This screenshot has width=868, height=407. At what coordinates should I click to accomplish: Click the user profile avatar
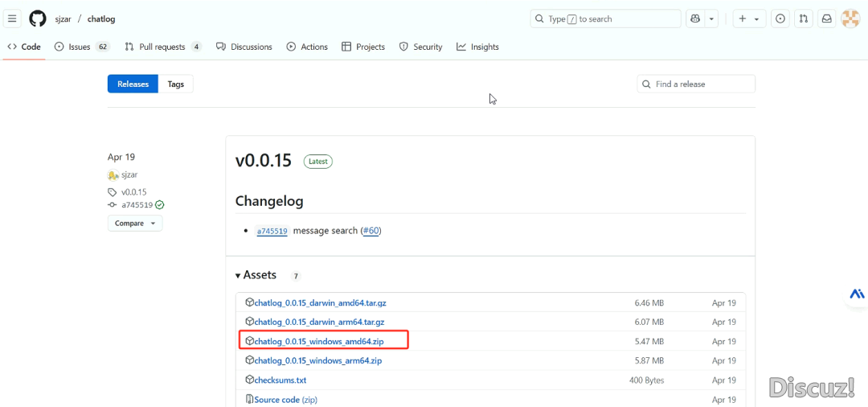(x=850, y=18)
